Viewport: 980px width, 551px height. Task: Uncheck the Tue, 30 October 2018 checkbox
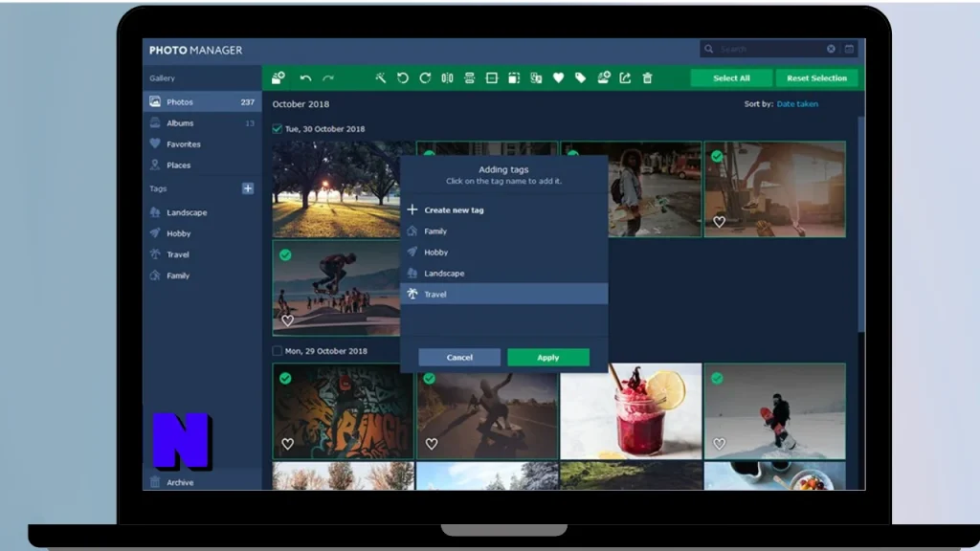(x=277, y=129)
